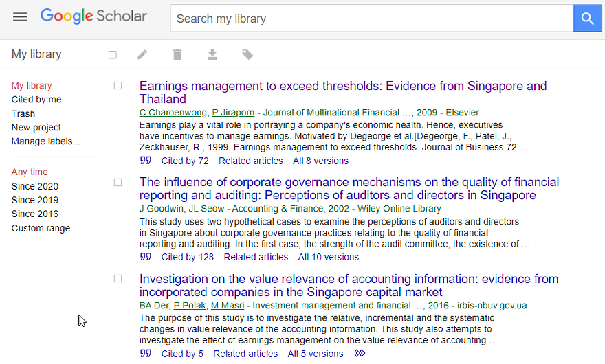Click the blue search magnifier button
This screenshot has height=364, width=605.
point(587,18)
